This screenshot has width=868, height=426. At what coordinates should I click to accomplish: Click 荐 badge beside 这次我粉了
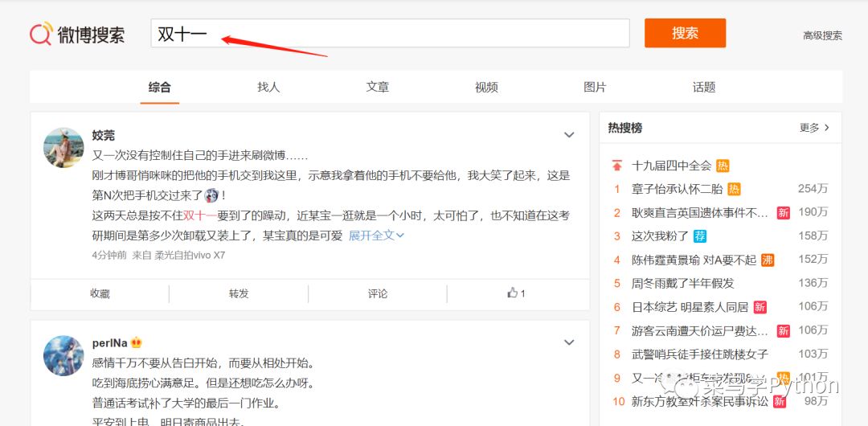click(x=700, y=236)
